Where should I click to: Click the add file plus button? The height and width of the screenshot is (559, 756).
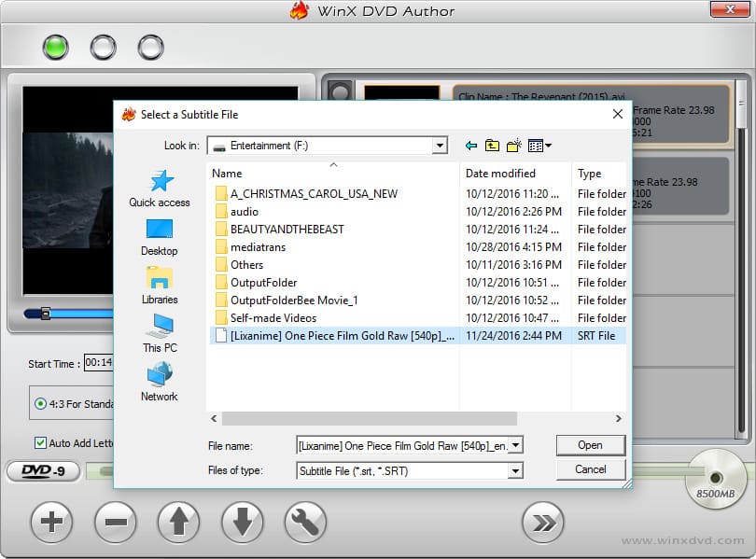[x=51, y=522]
